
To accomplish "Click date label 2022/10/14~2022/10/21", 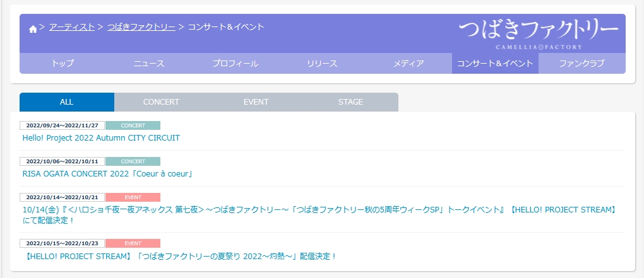I will [x=62, y=197].
